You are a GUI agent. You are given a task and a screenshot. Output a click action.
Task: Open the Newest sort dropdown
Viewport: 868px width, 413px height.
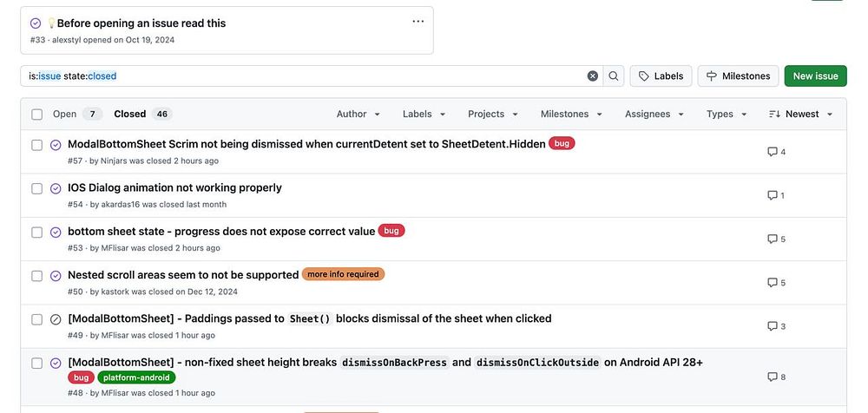[801, 115]
